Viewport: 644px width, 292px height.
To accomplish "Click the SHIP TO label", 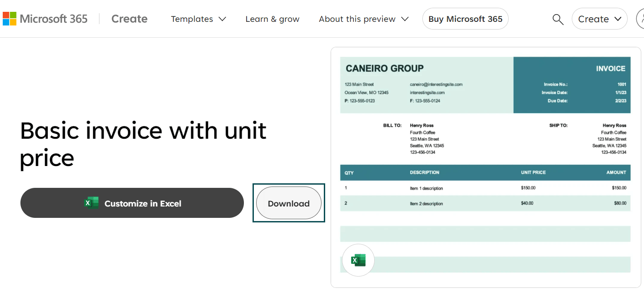I will (x=559, y=125).
